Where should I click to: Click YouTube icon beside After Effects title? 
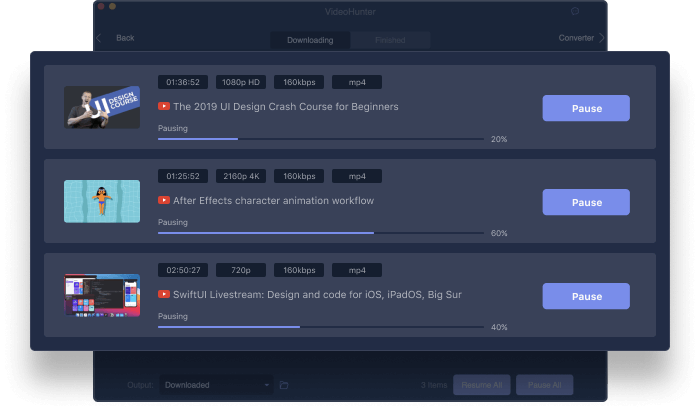tap(163, 200)
